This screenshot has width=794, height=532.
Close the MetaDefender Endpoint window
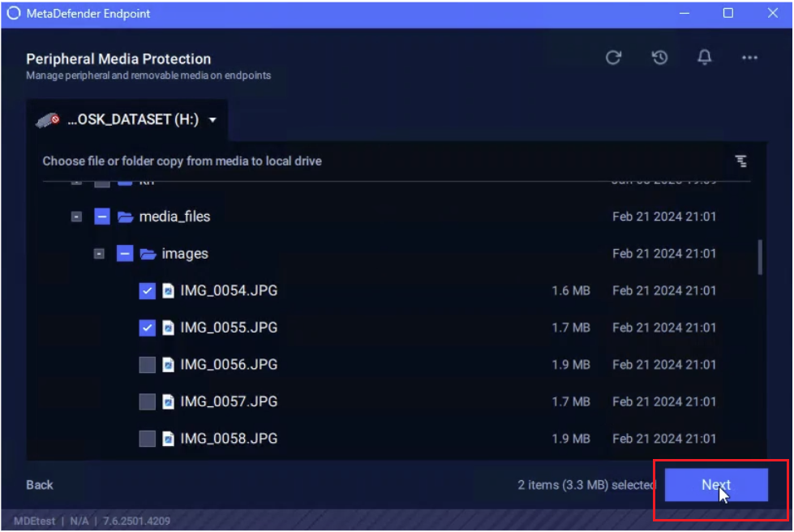pyautogui.click(x=772, y=13)
